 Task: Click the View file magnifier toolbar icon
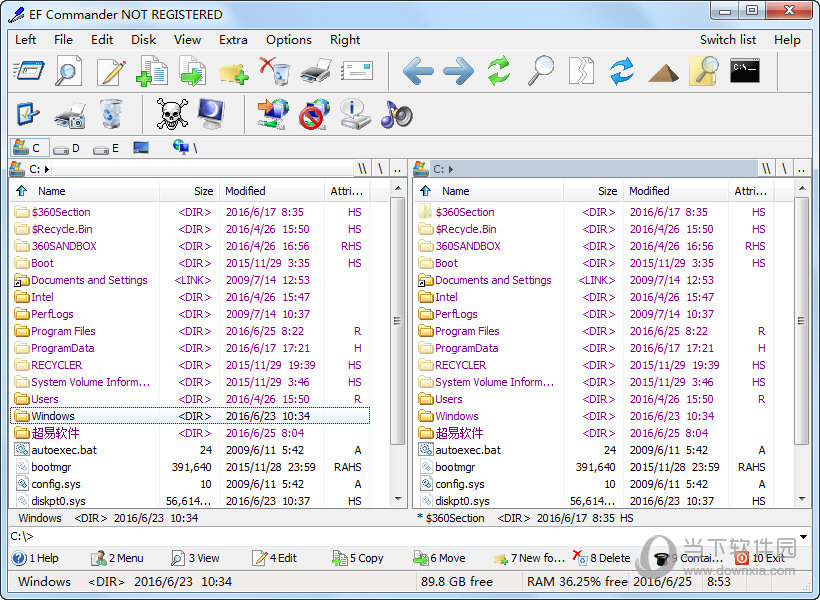[69, 70]
